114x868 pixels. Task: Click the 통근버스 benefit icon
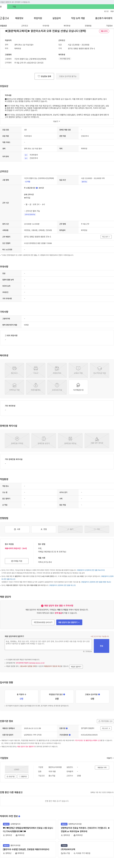14,370
